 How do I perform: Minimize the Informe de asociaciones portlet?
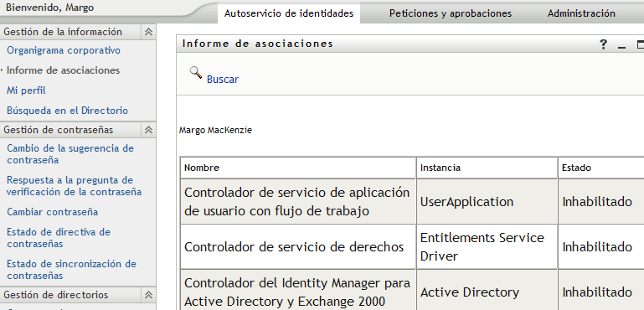click(622, 44)
